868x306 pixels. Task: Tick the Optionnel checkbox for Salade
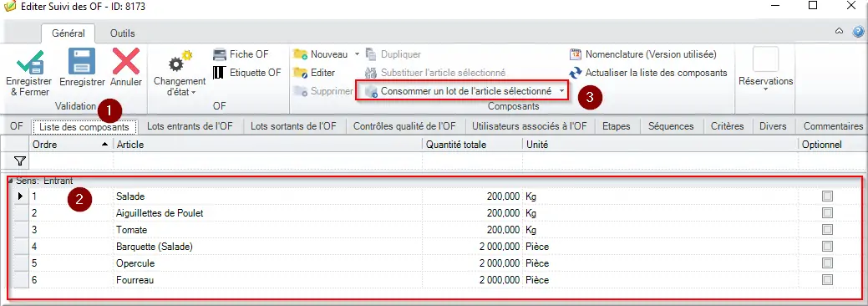click(828, 196)
